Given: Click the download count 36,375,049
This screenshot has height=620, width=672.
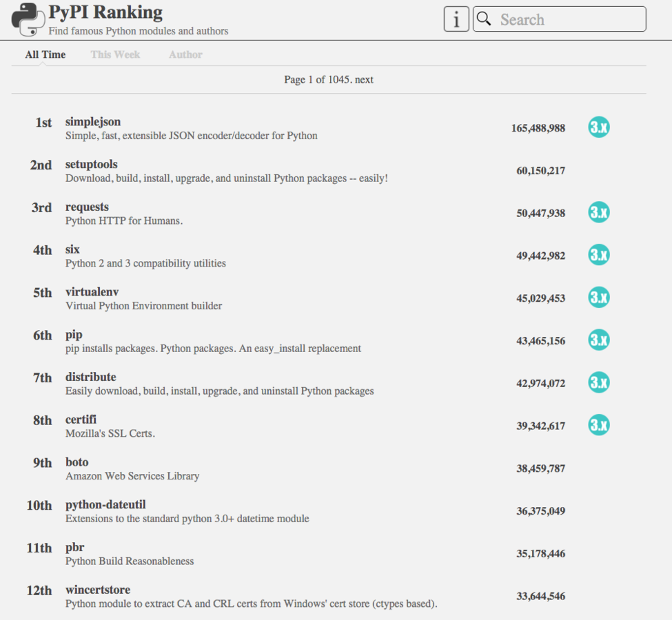Looking at the screenshot, I should pyautogui.click(x=541, y=510).
